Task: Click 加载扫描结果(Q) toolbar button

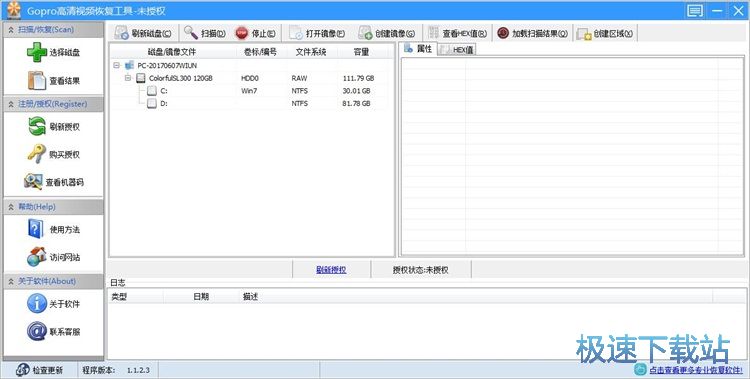Action: tap(532, 33)
